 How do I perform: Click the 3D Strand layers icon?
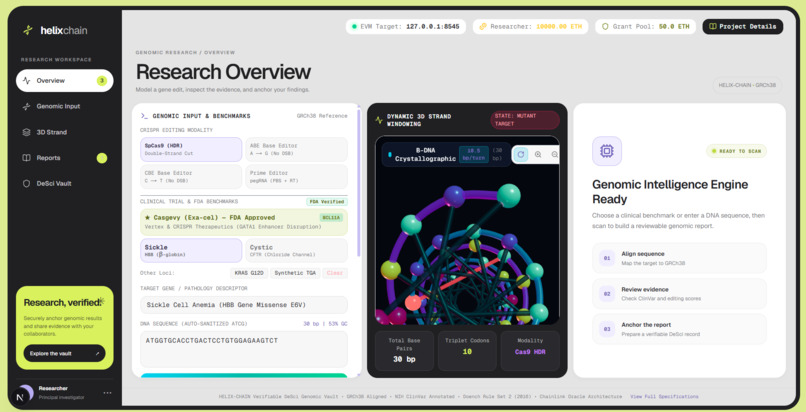(27, 132)
